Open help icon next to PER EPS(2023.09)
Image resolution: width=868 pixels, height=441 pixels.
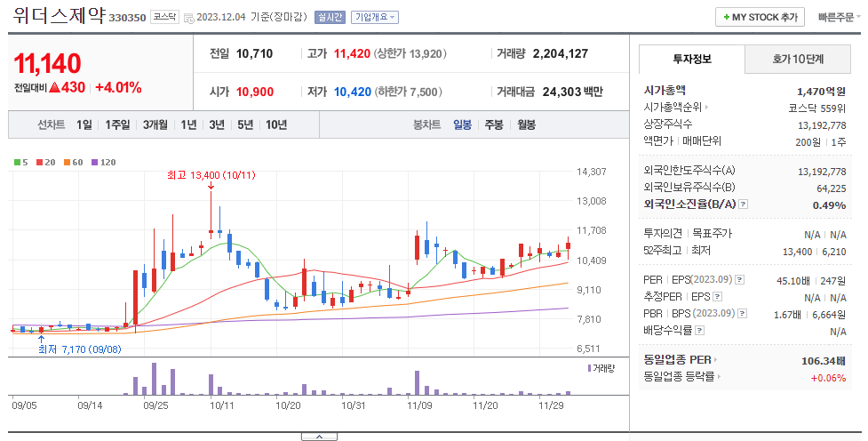[x=739, y=280]
